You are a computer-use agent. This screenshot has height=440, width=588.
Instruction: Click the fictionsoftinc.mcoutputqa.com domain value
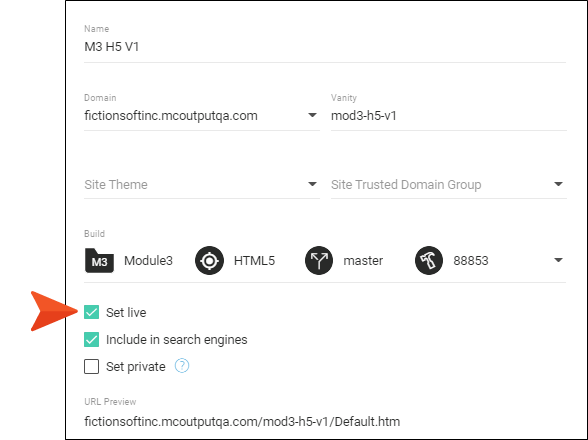[x=171, y=116]
